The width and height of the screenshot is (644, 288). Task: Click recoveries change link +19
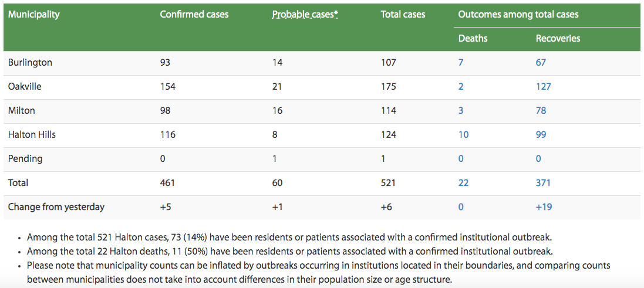[x=544, y=207]
